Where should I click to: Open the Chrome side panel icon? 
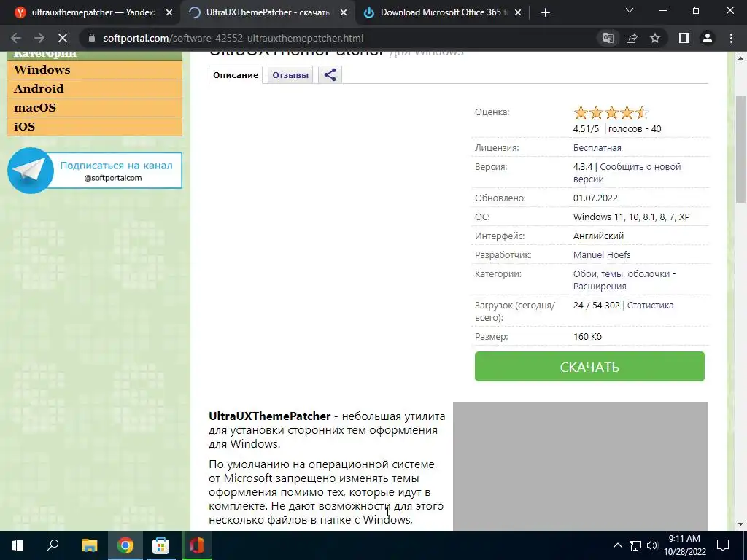(684, 38)
